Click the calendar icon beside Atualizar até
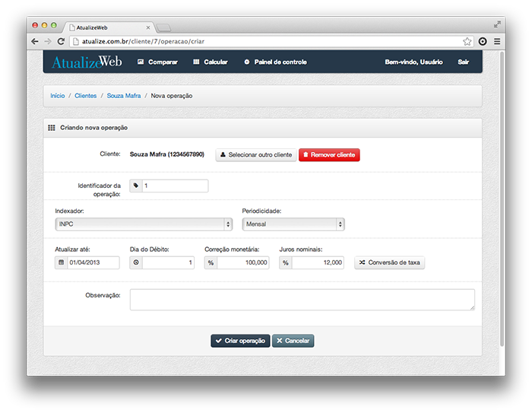 [x=61, y=263]
